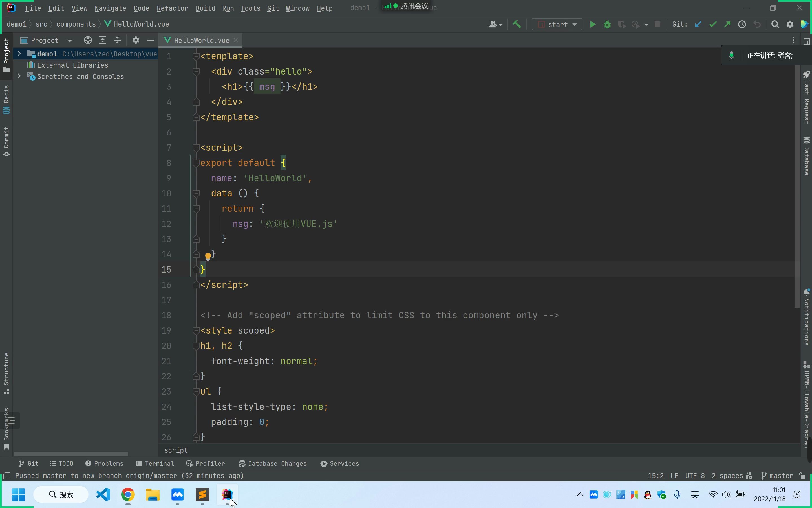
Task: Click the intention lightbulb on line 14
Action: [208, 256]
